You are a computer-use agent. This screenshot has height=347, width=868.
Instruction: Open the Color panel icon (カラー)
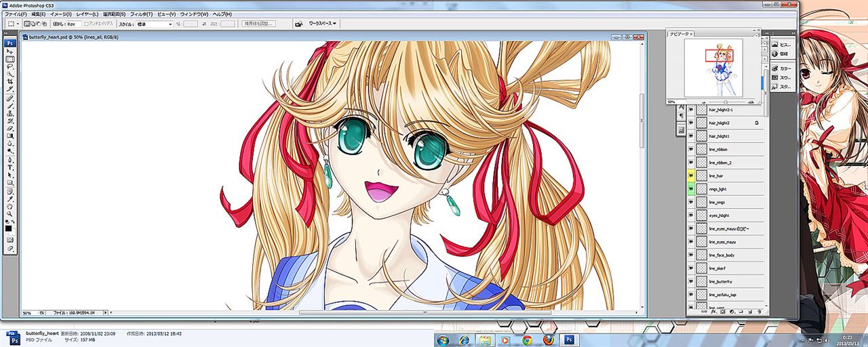coord(781,68)
